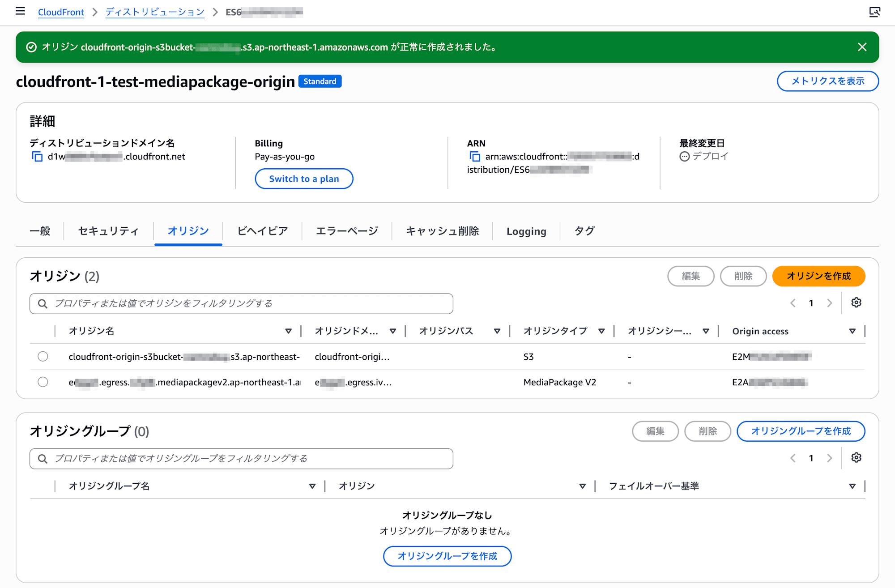895x588 pixels.
Task: Copy the distribution ARN
Action: [474, 157]
